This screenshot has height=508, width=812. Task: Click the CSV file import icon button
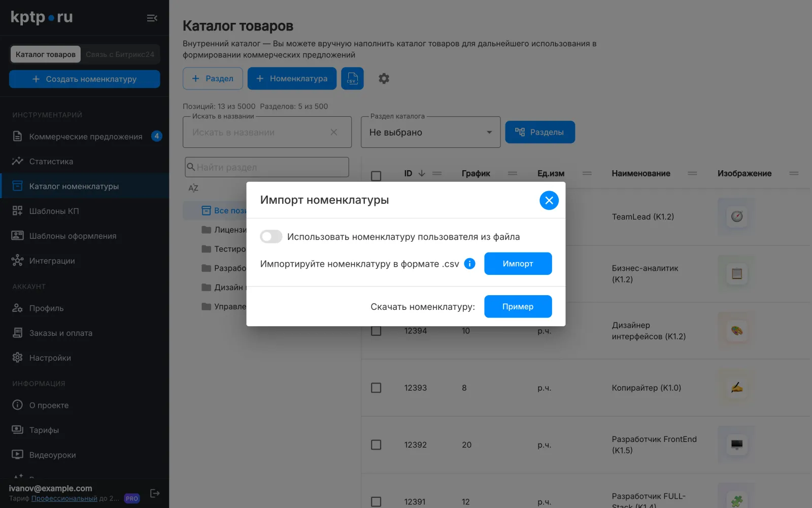point(352,79)
